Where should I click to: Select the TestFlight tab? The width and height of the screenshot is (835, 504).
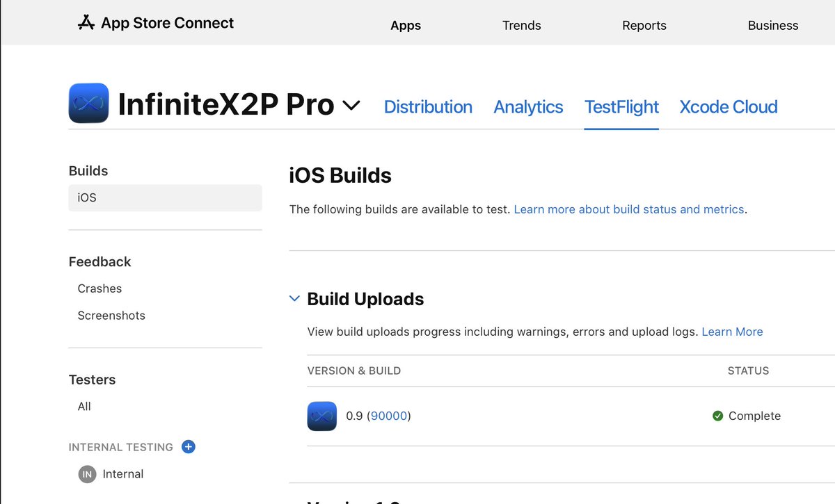coord(621,106)
